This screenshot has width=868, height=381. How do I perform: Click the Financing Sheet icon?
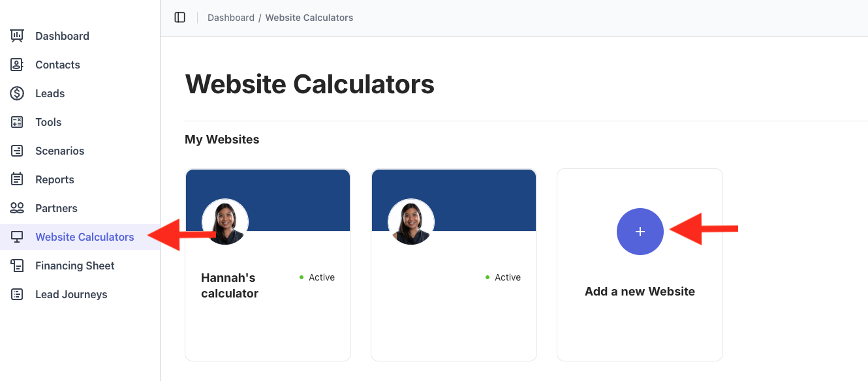(x=17, y=266)
